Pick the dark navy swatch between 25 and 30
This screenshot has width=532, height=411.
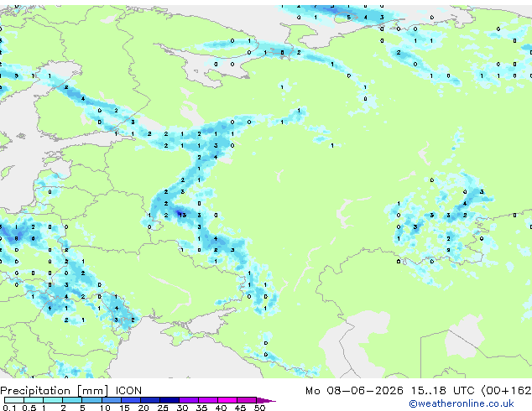(169, 400)
